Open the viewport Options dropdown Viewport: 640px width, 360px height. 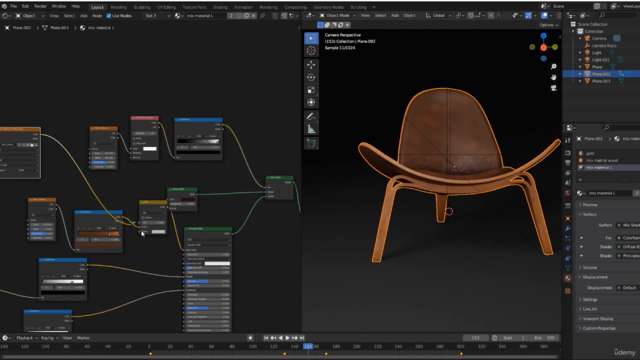point(549,25)
